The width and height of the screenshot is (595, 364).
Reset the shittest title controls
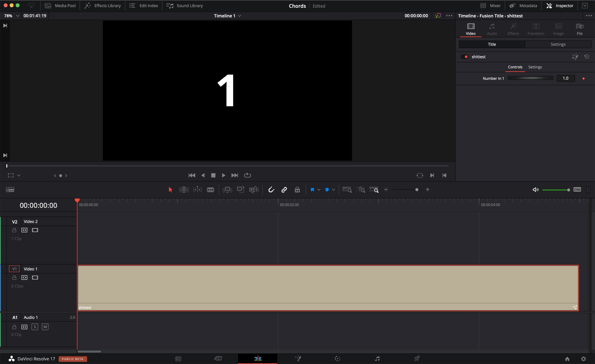[x=587, y=57]
